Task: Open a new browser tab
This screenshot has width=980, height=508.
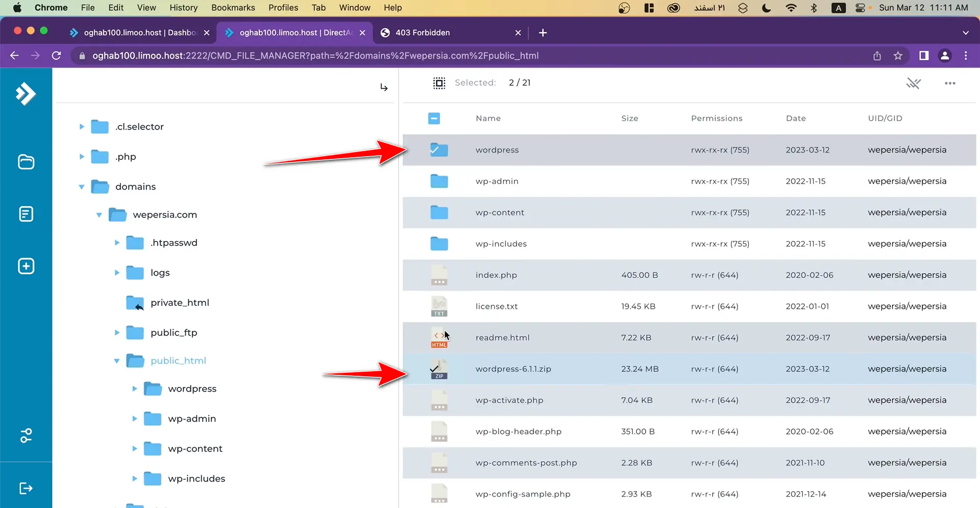Action: tap(543, 33)
